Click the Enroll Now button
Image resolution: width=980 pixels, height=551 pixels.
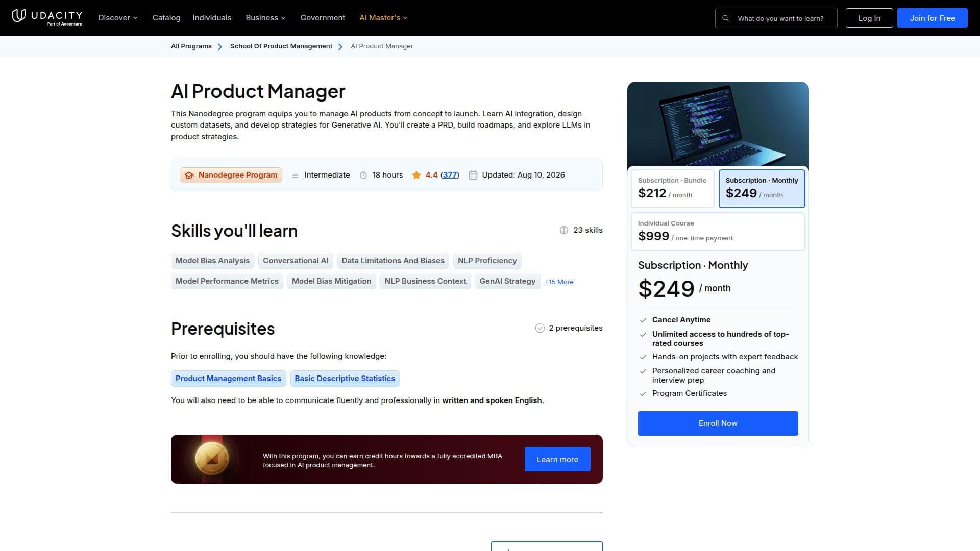718,423
